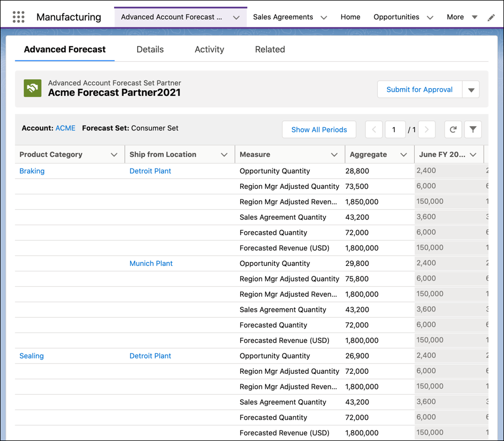Open the ACME account link

point(65,128)
